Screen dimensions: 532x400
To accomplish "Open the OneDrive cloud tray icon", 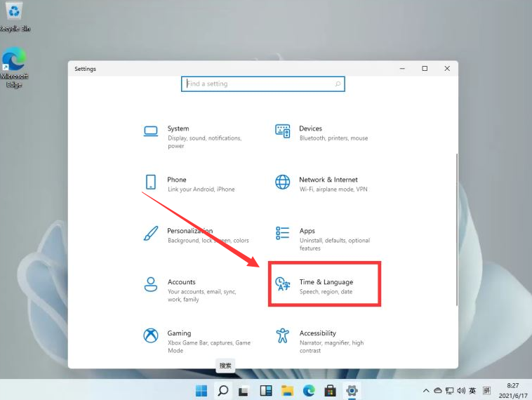I will point(438,391).
